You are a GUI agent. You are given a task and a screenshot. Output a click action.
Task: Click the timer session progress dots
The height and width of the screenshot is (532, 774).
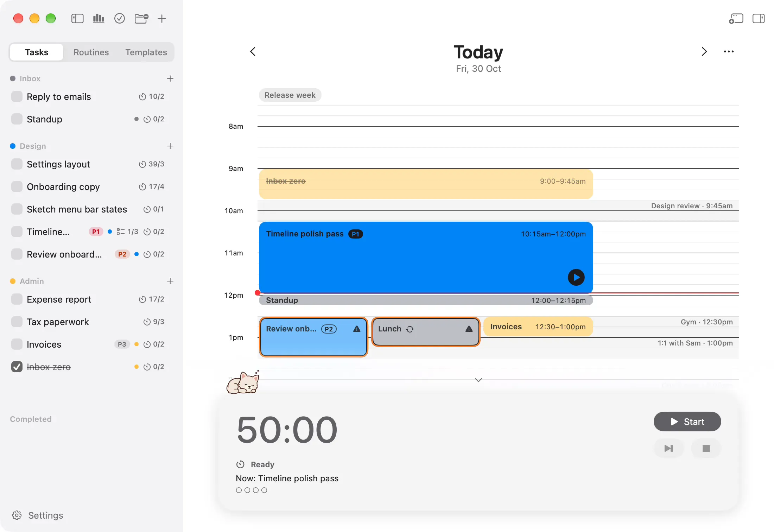click(252, 490)
